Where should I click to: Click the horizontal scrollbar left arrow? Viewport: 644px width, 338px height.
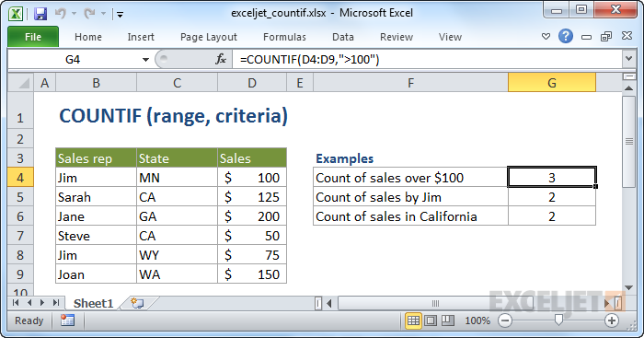tap(329, 304)
